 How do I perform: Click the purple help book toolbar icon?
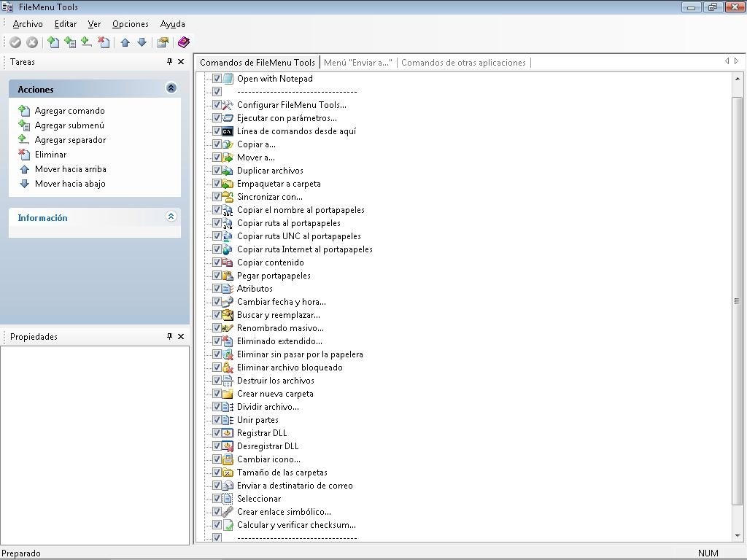(183, 42)
